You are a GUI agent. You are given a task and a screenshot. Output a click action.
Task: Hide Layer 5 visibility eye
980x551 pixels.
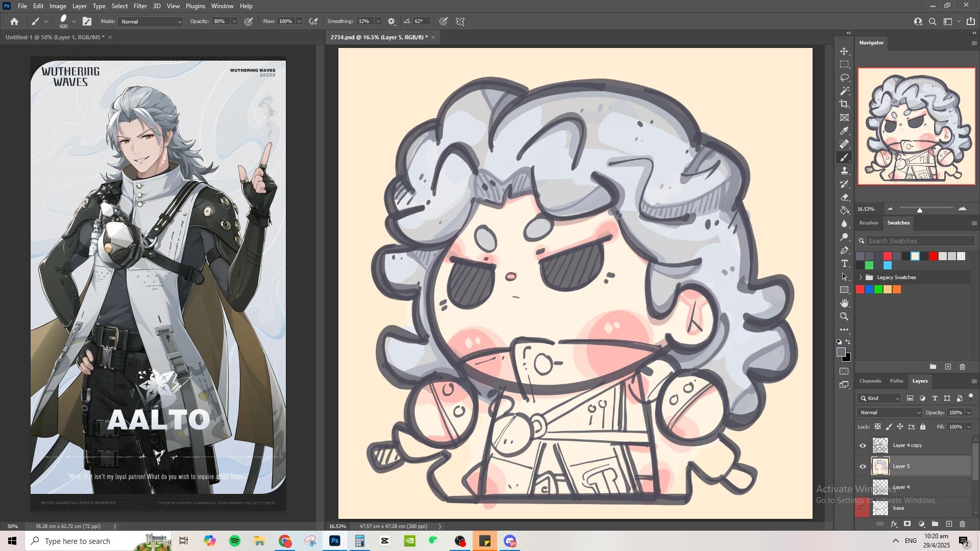pyautogui.click(x=863, y=466)
